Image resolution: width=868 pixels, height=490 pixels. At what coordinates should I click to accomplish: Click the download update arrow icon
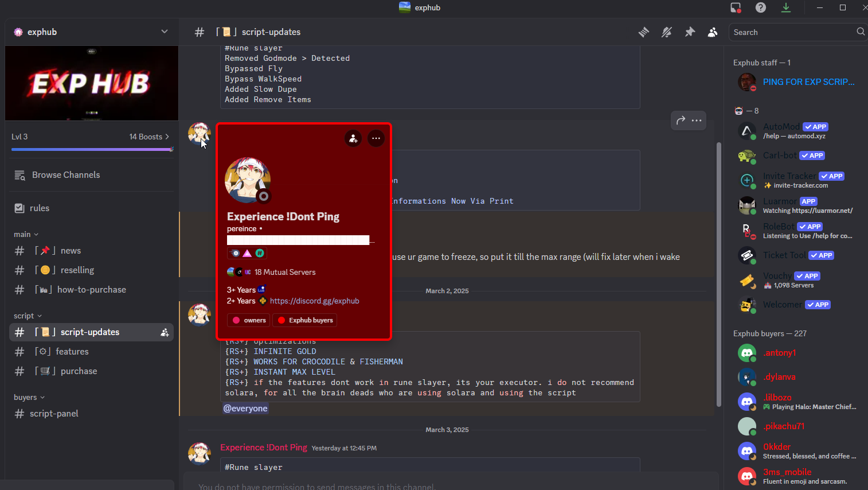tap(786, 7)
